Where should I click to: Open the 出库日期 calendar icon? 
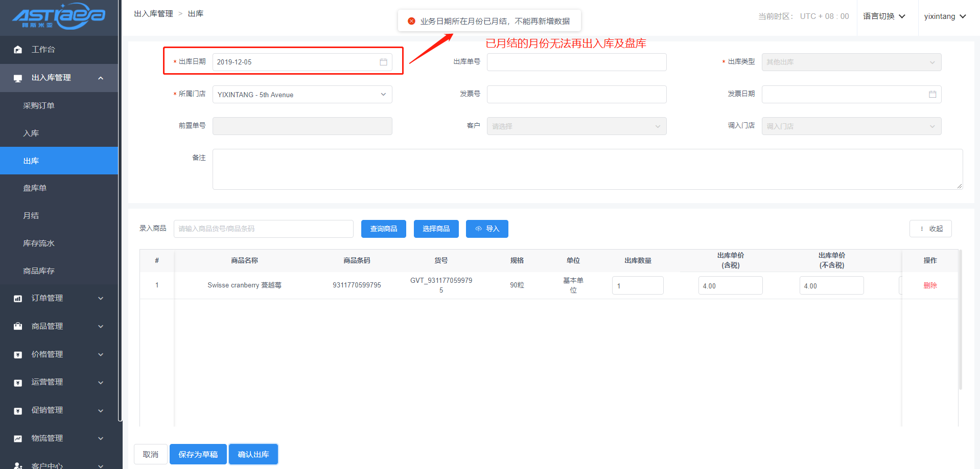(x=383, y=62)
